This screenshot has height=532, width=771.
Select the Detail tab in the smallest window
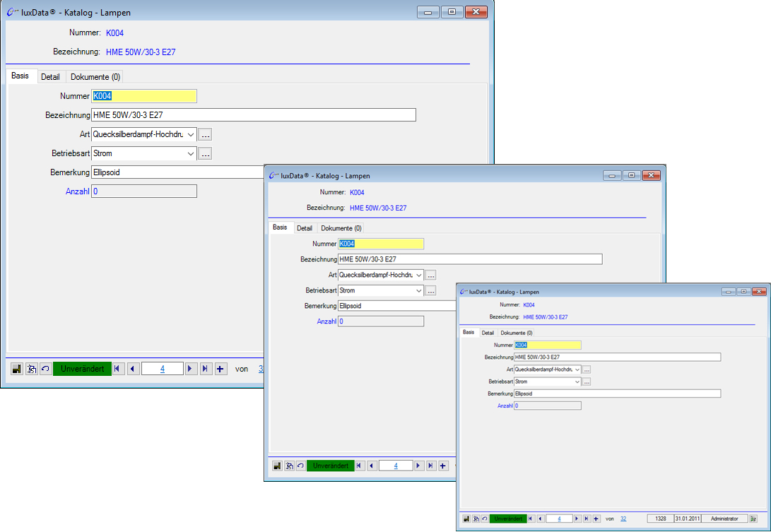[488, 333]
